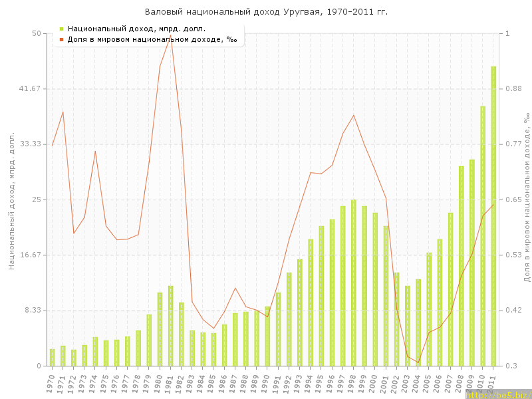Click the '41.67' value on left axis

[32, 88]
